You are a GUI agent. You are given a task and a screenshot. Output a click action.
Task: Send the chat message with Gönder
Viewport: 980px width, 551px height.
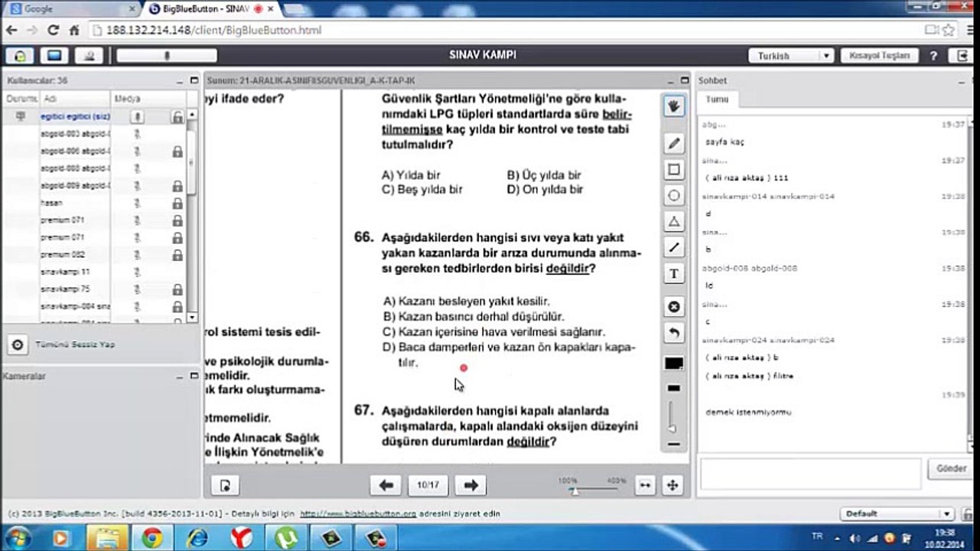click(951, 468)
